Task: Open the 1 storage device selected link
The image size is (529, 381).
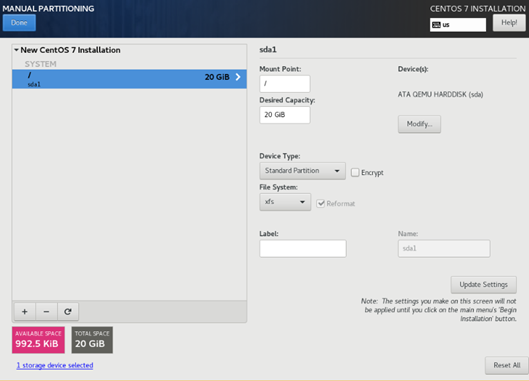Action: pos(55,365)
